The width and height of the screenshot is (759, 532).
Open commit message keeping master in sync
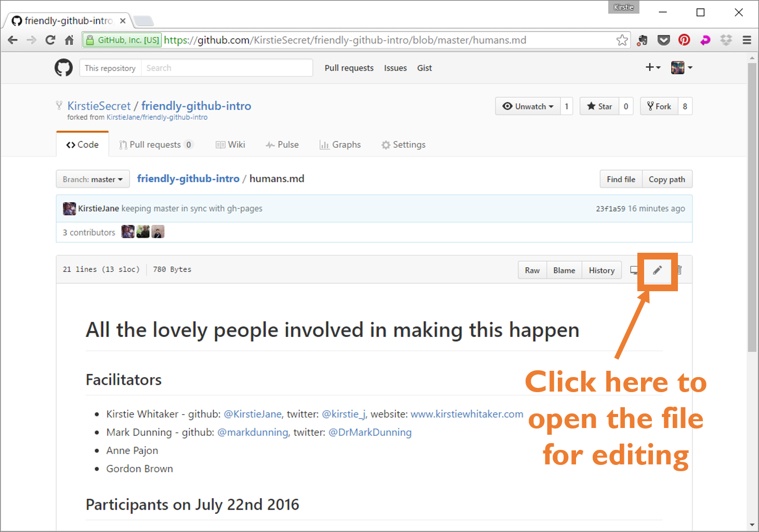pos(192,209)
